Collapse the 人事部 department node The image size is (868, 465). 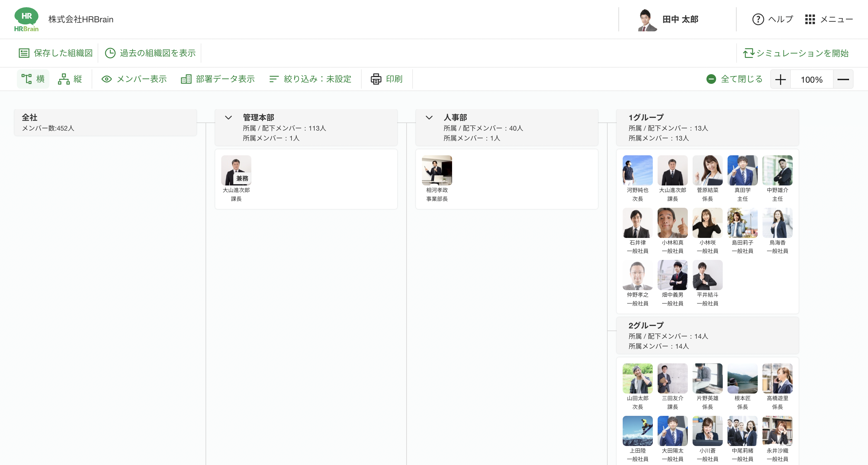[429, 117]
